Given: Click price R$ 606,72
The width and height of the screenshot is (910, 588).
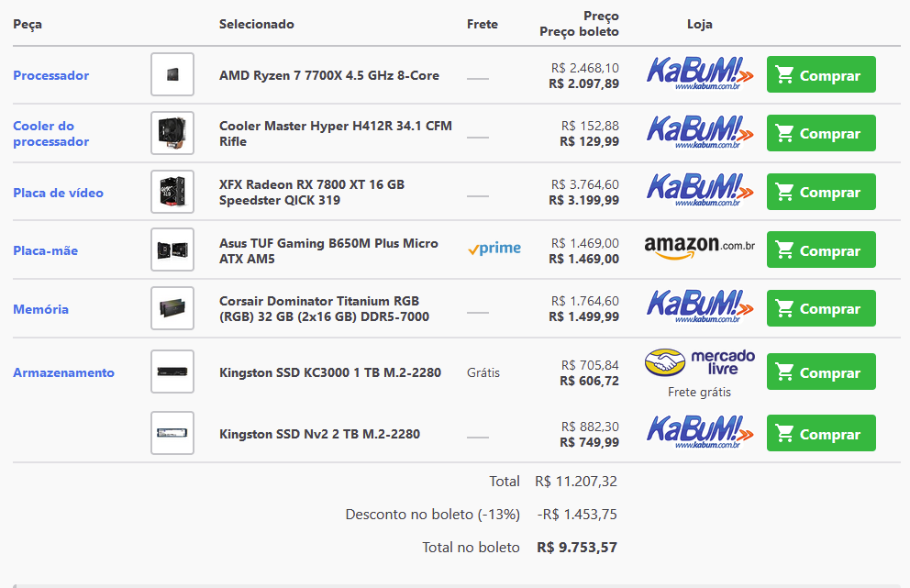Looking at the screenshot, I should coord(589,382).
